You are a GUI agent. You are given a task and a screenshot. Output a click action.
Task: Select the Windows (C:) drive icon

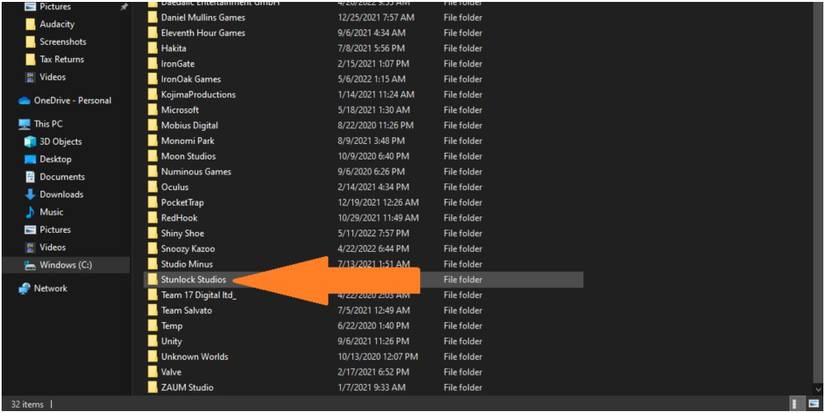point(30,265)
